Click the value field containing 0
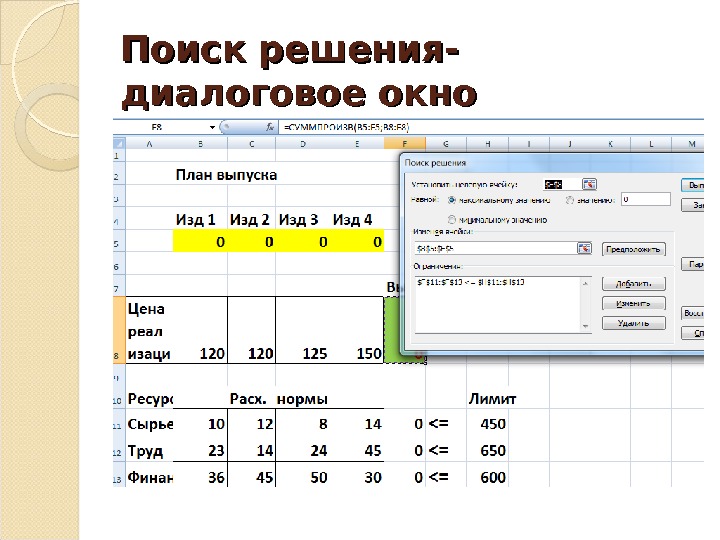 pos(646,200)
